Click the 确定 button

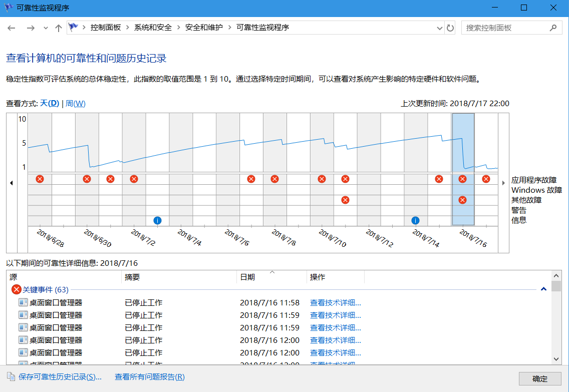coord(539,379)
